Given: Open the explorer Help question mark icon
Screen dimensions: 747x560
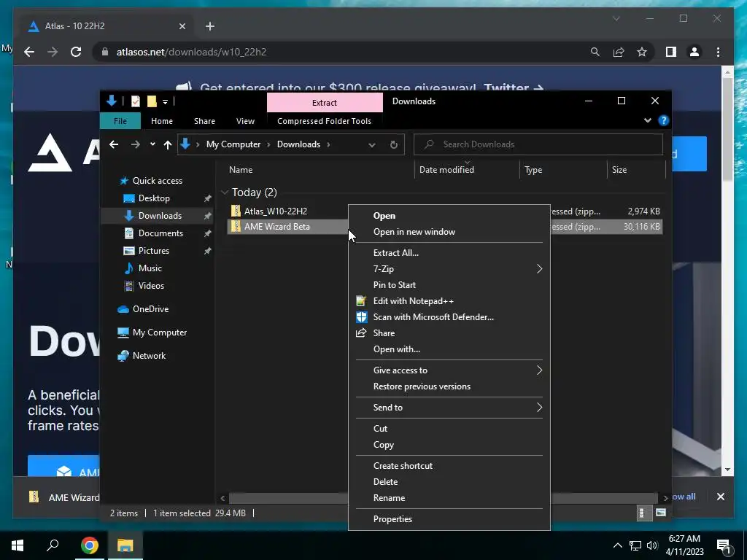Looking at the screenshot, I should (663, 120).
